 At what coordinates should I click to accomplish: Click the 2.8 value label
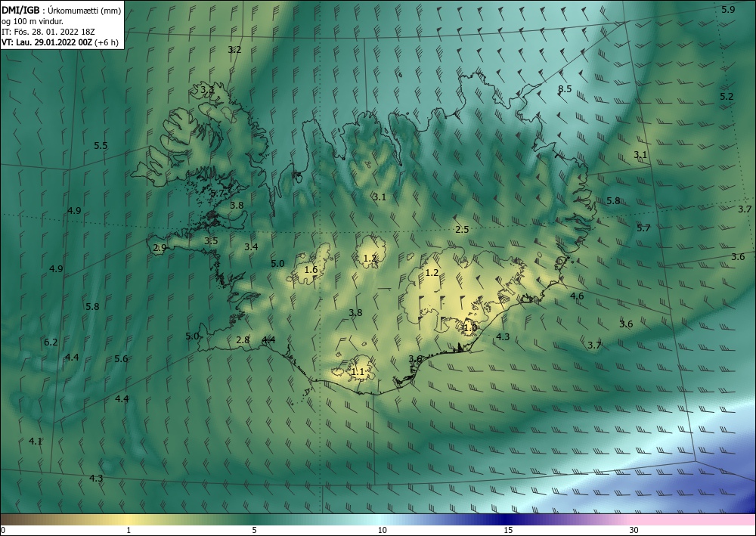coord(243,340)
